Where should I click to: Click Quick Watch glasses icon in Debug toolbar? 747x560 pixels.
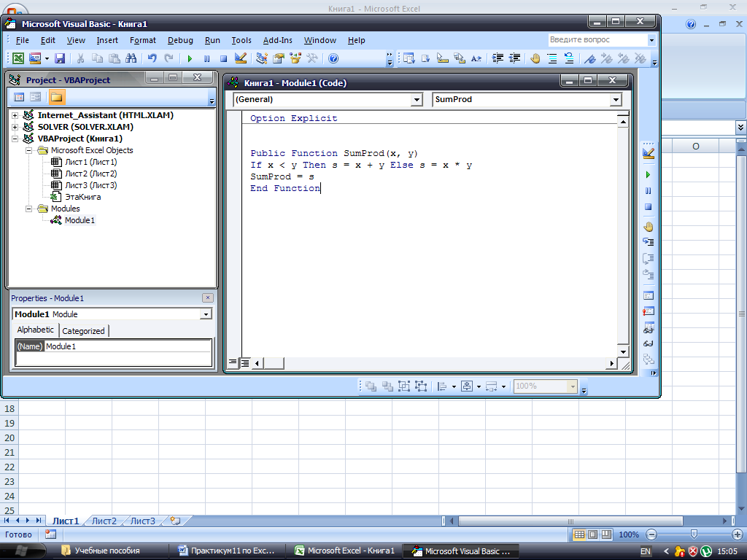649,343
